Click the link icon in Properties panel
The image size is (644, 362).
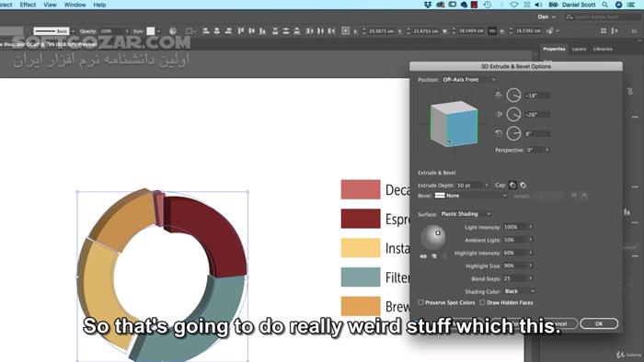tap(630, 91)
